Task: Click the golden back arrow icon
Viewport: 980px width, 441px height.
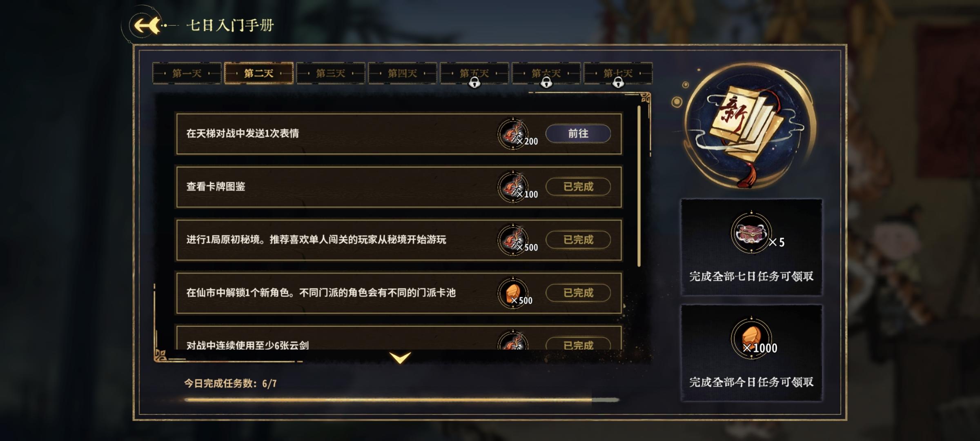Action: coord(145,25)
